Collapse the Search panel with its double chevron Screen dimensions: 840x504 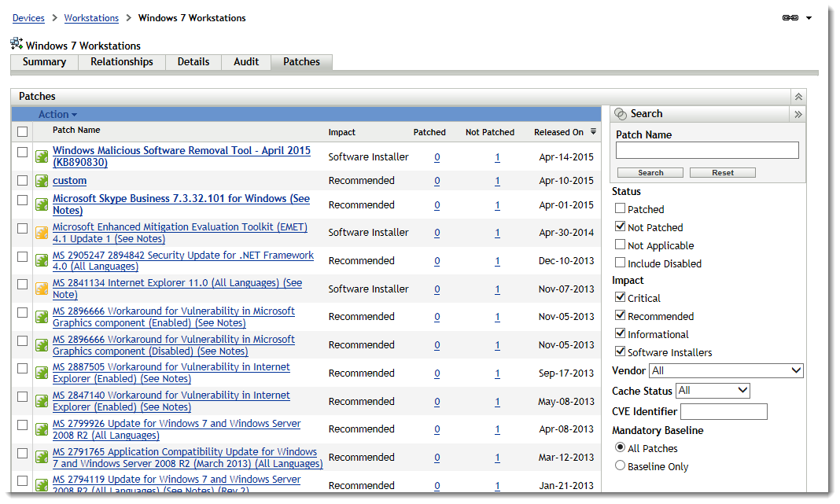(798, 113)
